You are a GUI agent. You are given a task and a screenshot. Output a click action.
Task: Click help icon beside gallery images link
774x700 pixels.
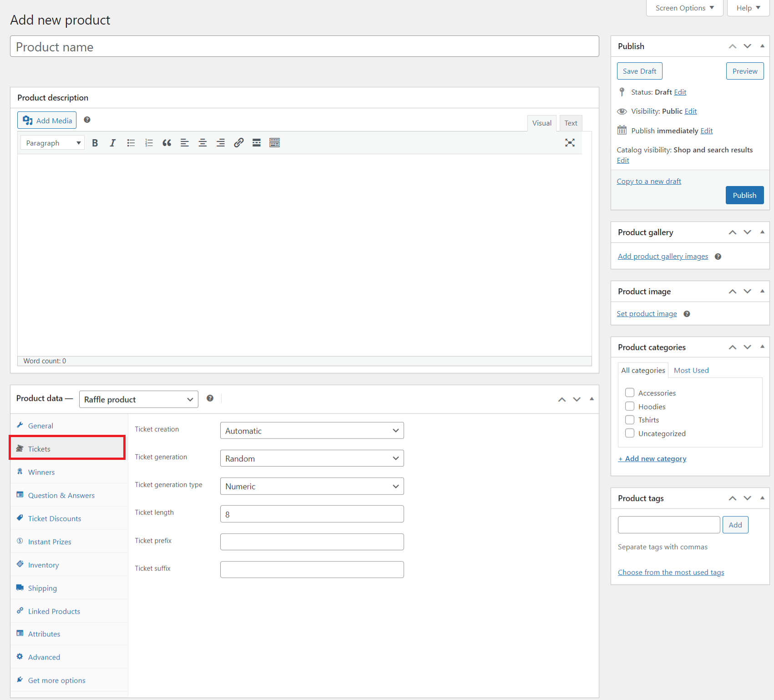tap(718, 257)
